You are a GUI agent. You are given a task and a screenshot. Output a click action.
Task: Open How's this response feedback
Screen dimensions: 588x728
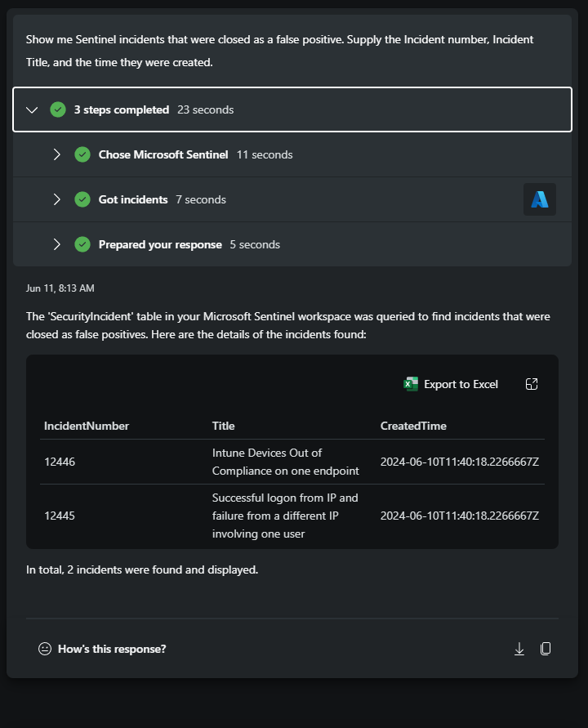coord(112,649)
